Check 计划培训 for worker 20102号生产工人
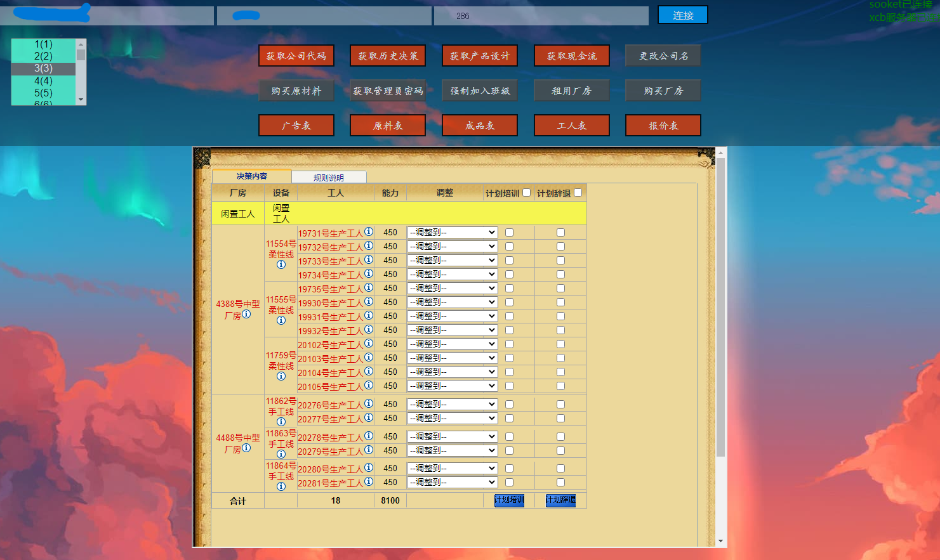Screen dimensions: 940x560 (x=508, y=343)
